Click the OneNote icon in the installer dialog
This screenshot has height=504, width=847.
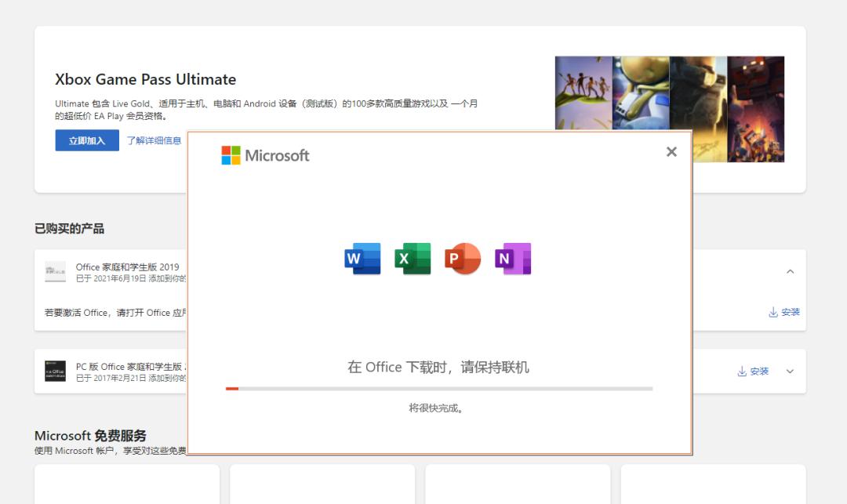512,259
